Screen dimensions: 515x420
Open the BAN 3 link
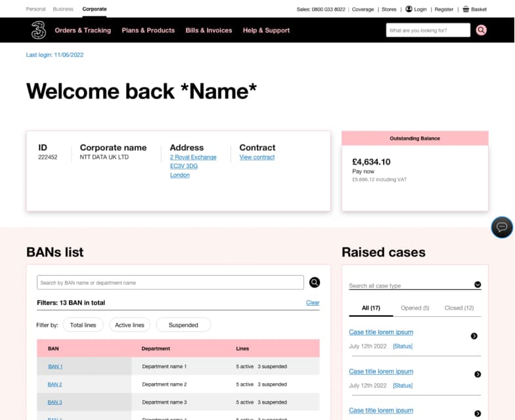[x=55, y=402]
